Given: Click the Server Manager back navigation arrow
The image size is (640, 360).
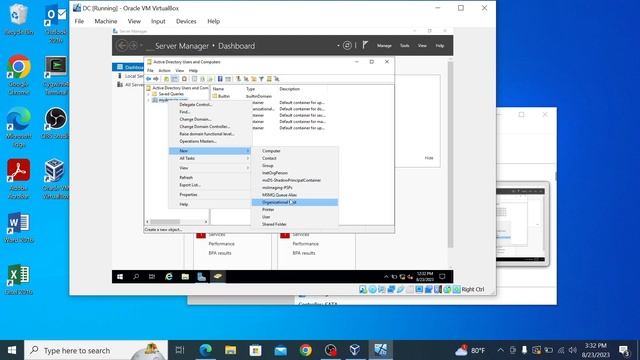Looking at the screenshot, I should [122, 46].
